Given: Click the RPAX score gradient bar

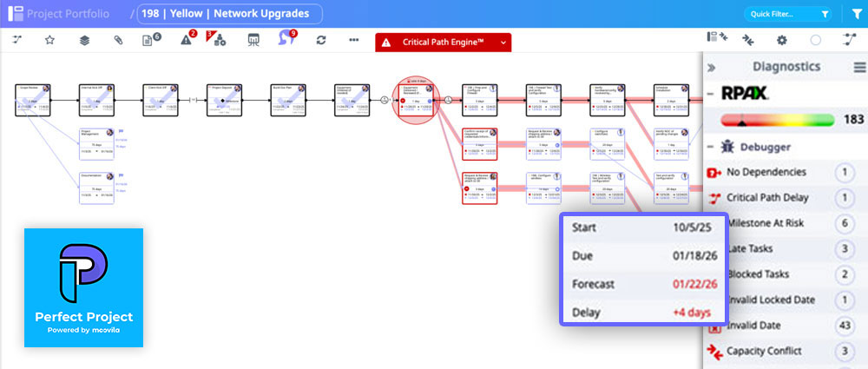Looking at the screenshot, I should point(777,120).
